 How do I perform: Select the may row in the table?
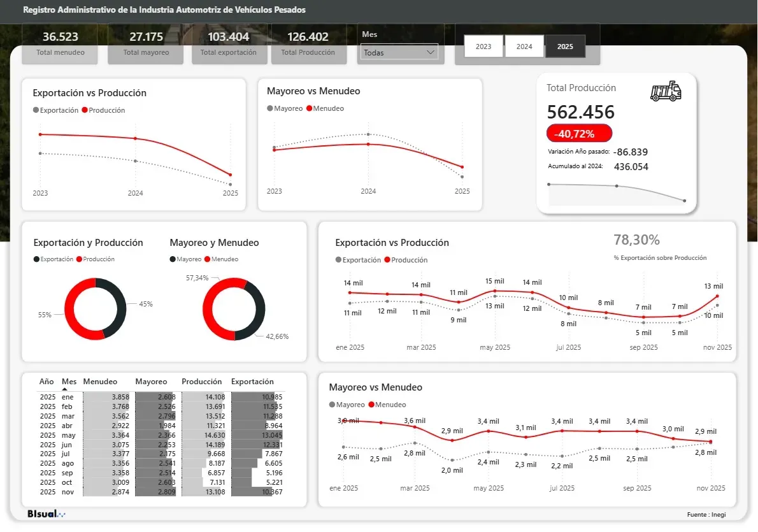pyautogui.click(x=68, y=435)
